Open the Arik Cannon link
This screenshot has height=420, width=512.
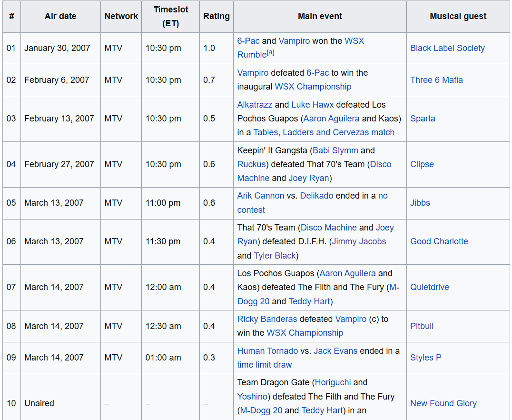click(x=261, y=196)
